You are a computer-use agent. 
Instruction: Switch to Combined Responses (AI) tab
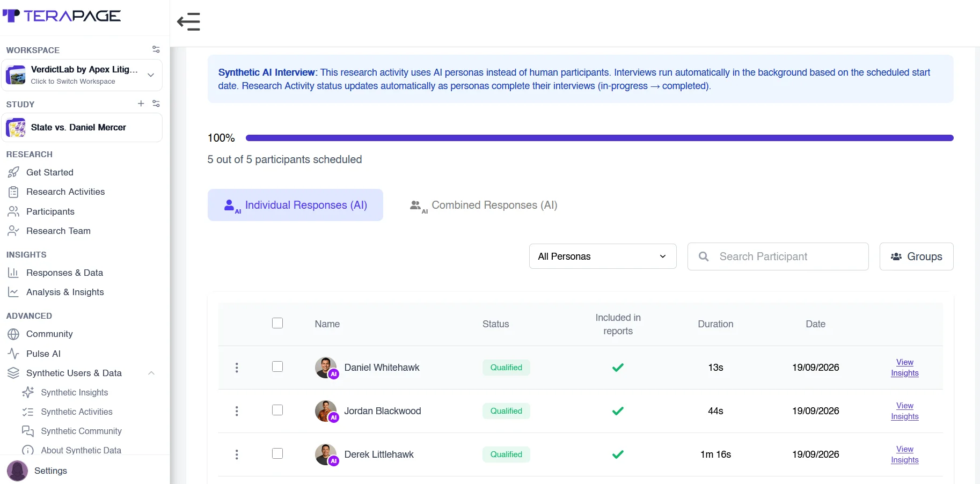click(x=484, y=205)
